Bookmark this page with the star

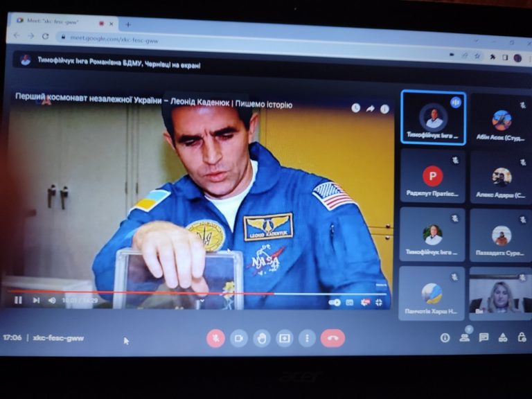[x=477, y=56]
